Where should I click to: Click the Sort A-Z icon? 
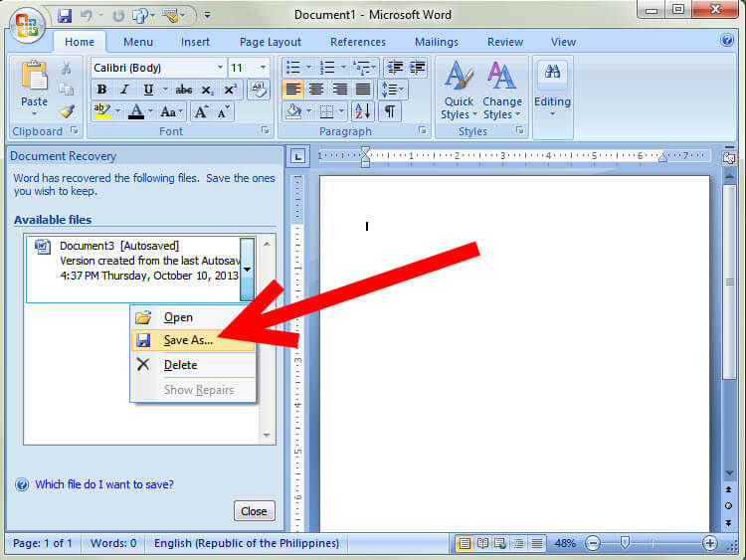coord(362,111)
